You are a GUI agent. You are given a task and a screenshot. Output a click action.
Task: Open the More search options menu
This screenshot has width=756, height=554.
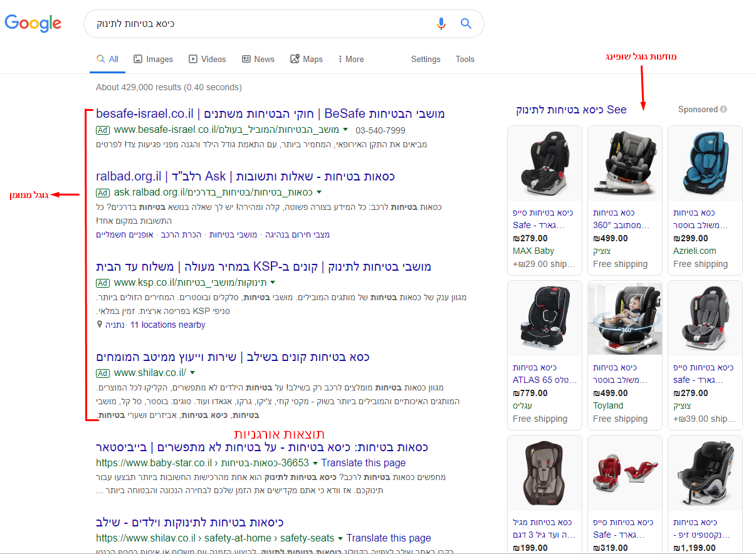point(351,59)
